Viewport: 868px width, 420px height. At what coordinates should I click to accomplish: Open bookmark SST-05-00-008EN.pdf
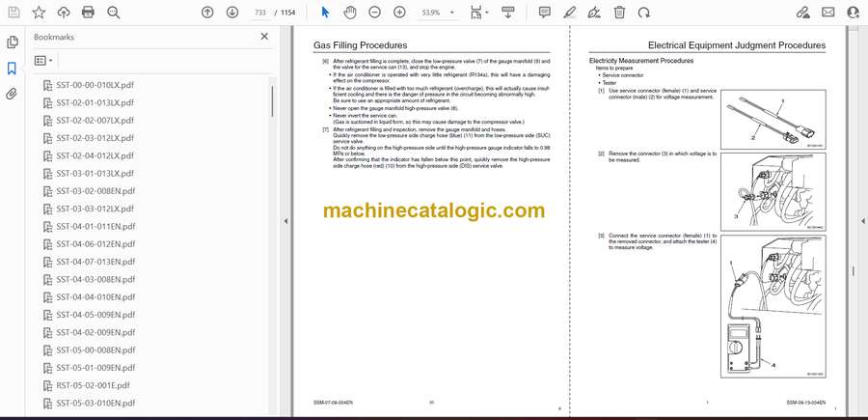[x=95, y=350]
